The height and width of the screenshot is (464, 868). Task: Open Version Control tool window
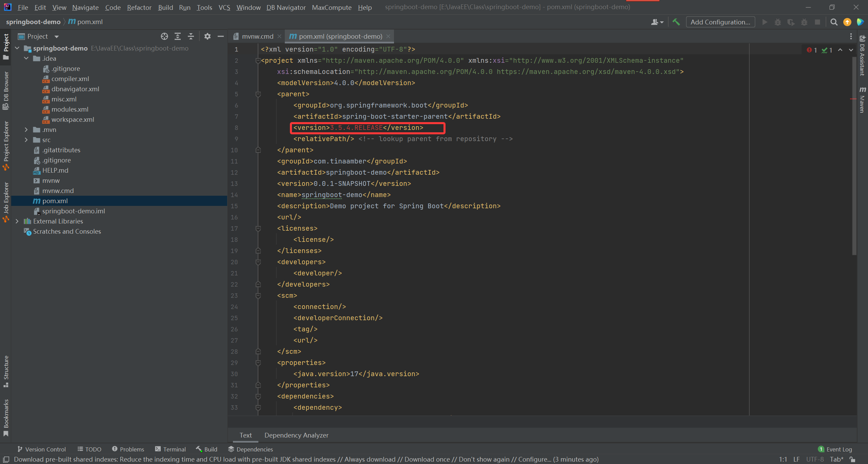point(41,449)
